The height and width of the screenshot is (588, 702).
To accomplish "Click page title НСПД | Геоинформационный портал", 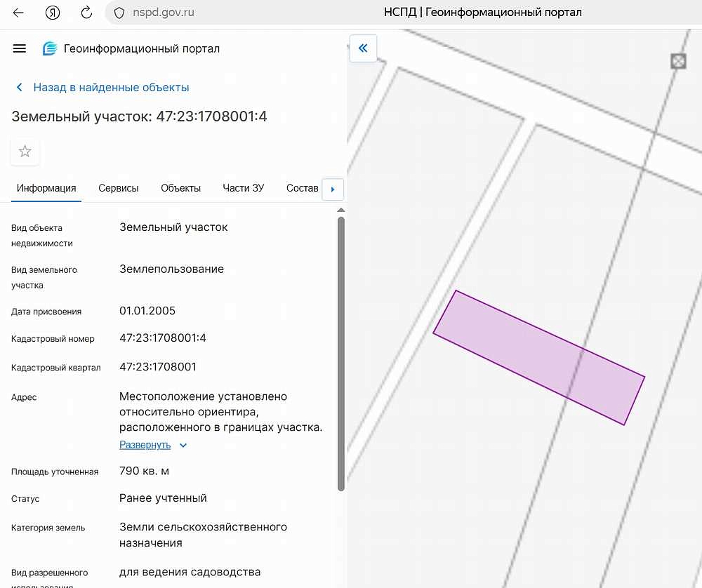I will [x=483, y=12].
